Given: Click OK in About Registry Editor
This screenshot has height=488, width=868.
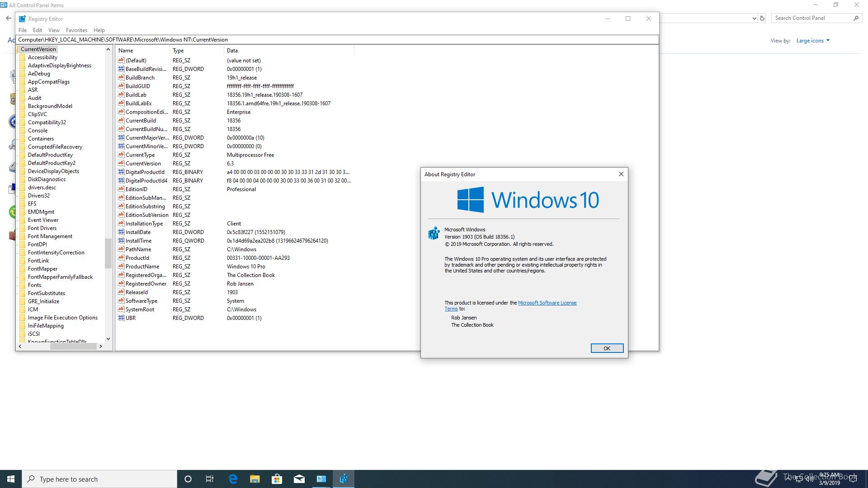Looking at the screenshot, I should coord(607,348).
